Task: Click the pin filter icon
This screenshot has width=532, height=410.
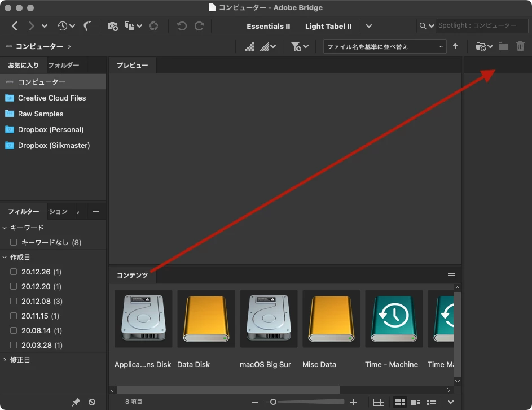Action: [x=76, y=402]
